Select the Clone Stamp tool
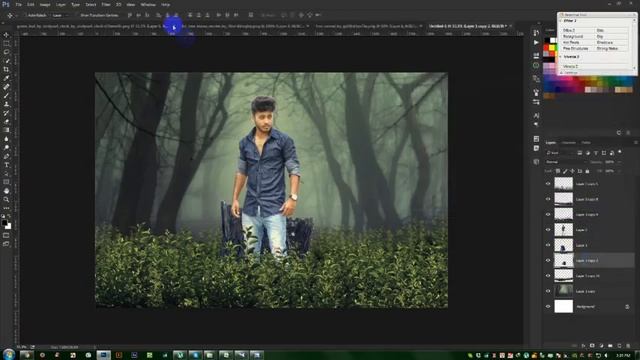640x360 pixels. point(6,104)
